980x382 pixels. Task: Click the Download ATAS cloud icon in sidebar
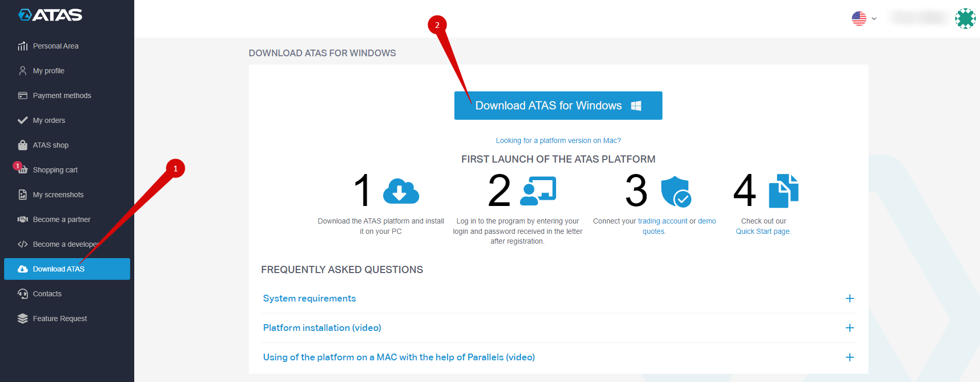tap(23, 269)
